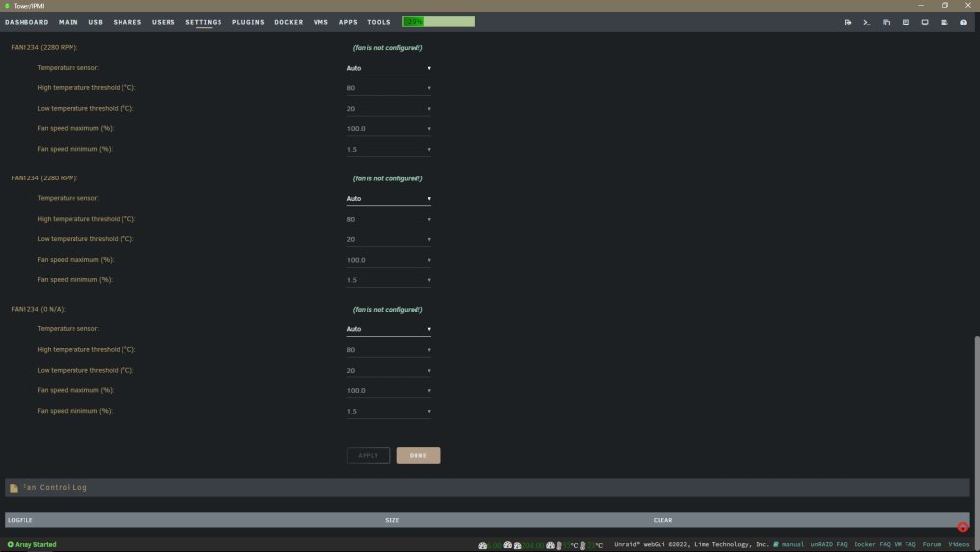Open the Tools tab
The height and width of the screenshot is (552, 980).
(378, 22)
